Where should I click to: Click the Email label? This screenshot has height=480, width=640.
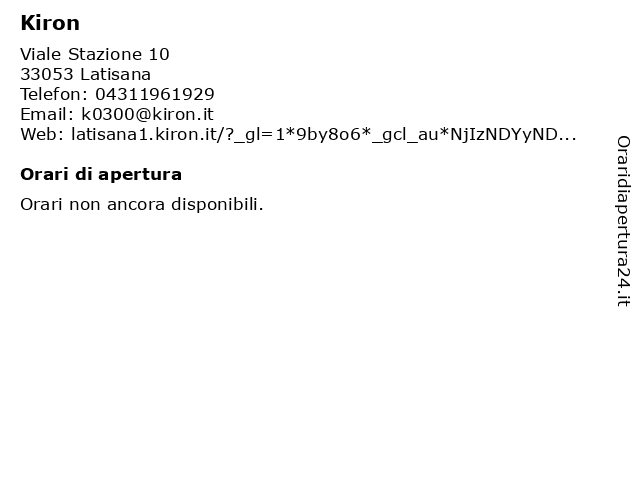[47, 114]
